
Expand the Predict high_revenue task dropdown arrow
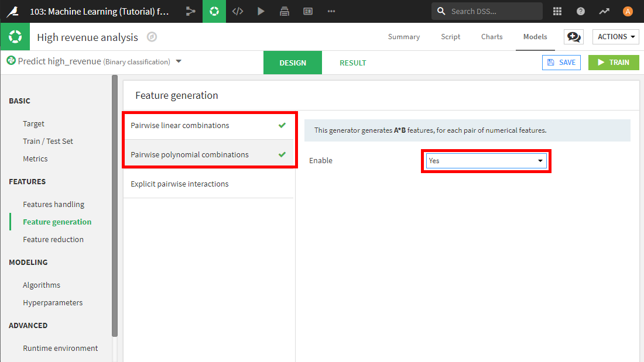(179, 61)
